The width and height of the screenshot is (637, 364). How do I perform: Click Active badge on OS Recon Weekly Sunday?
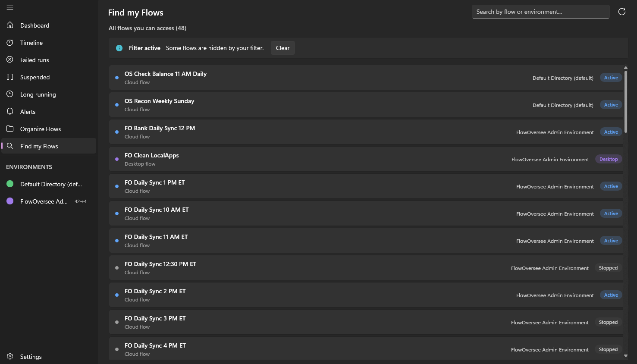[x=611, y=105]
